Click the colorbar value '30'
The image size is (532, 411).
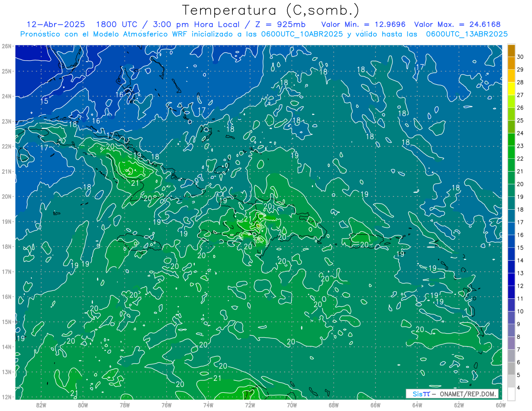coord(520,56)
